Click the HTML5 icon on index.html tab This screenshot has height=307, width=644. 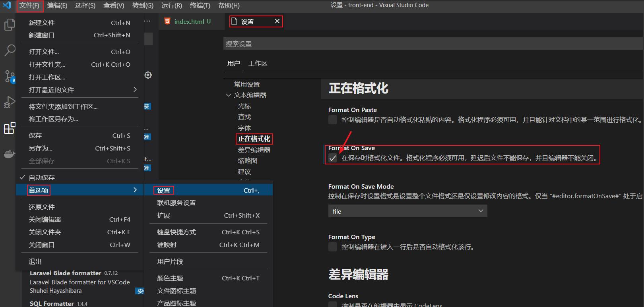tap(167, 21)
